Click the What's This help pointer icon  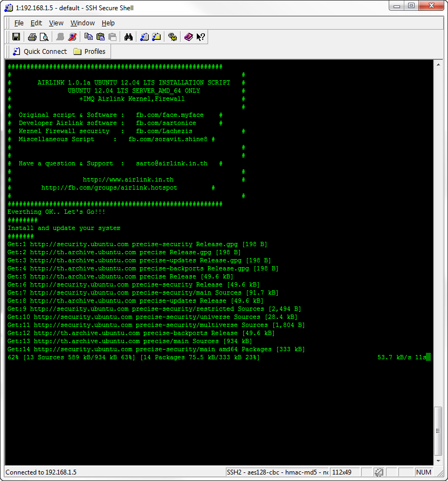(x=201, y=37)
